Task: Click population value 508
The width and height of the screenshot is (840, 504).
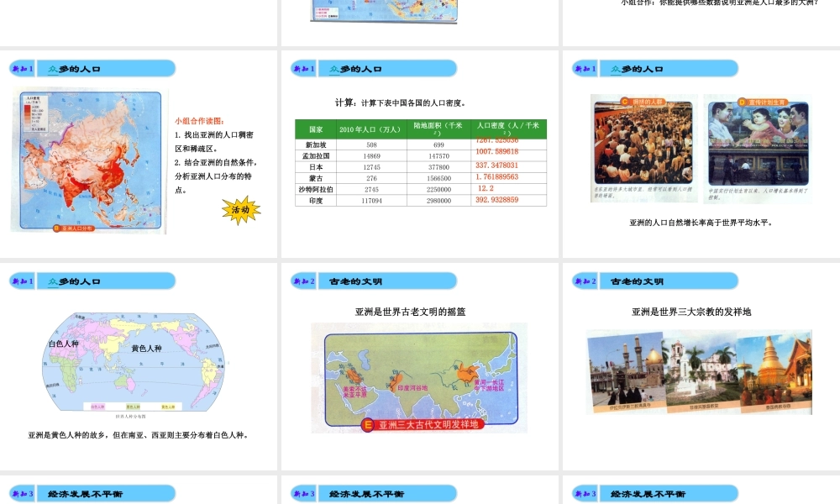Action: pyautogui.click(x=371, y=145)
